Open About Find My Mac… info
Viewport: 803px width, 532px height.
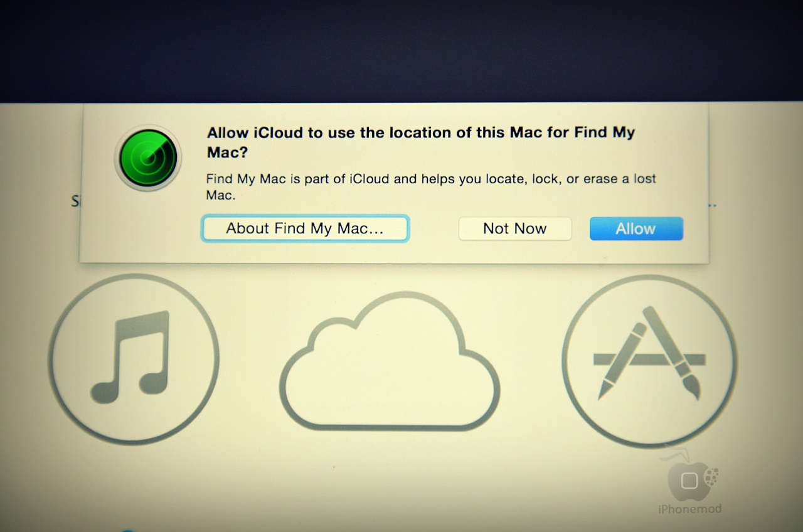coord(305,228)
